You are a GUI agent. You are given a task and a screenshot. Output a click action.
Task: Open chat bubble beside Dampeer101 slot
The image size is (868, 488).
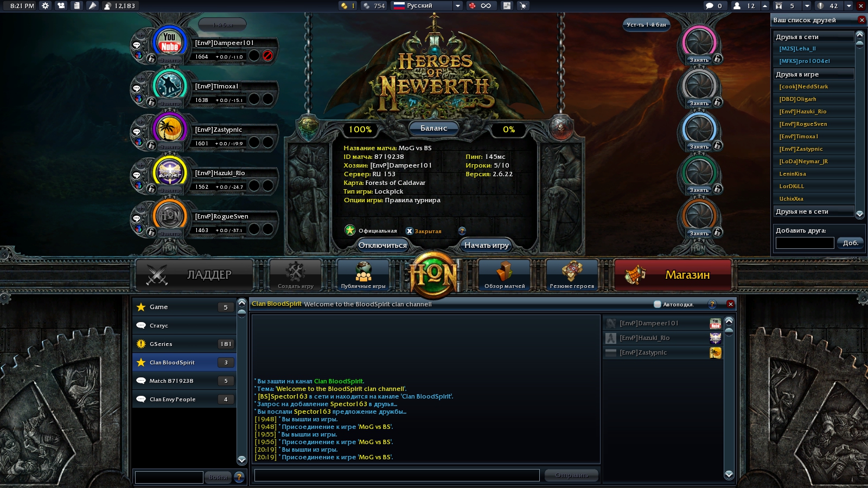137,45
